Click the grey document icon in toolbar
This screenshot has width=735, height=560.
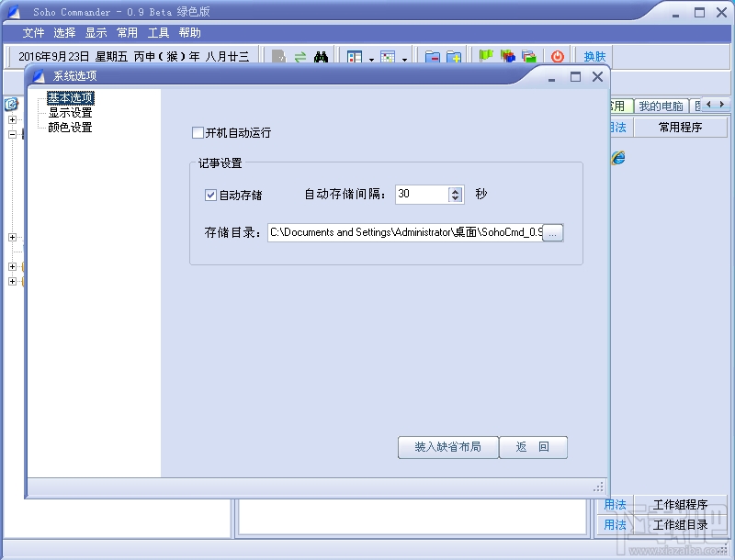point(278,57)
